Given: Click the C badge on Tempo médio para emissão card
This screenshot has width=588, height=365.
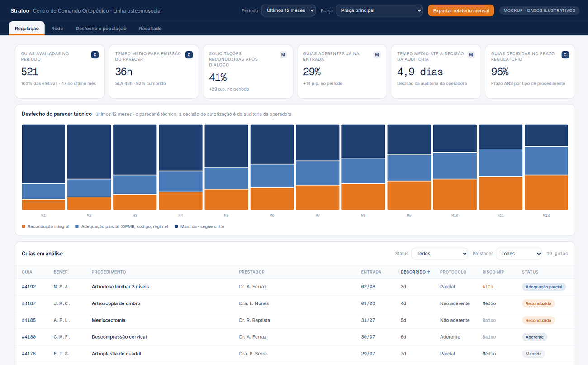Looking at the screenshot, I should (x=189, y=55).
